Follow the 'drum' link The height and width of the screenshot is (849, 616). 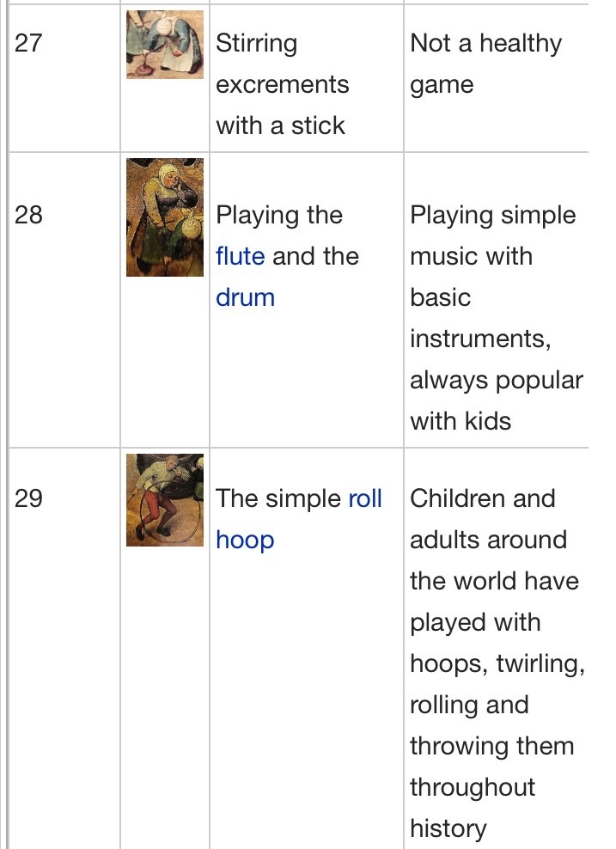coord(245,297)
